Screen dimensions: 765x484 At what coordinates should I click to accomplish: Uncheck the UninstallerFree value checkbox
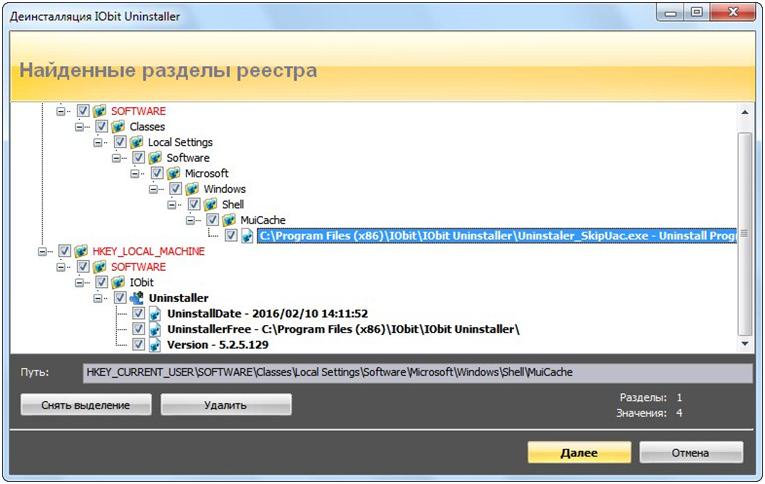(x=139, y=329)
